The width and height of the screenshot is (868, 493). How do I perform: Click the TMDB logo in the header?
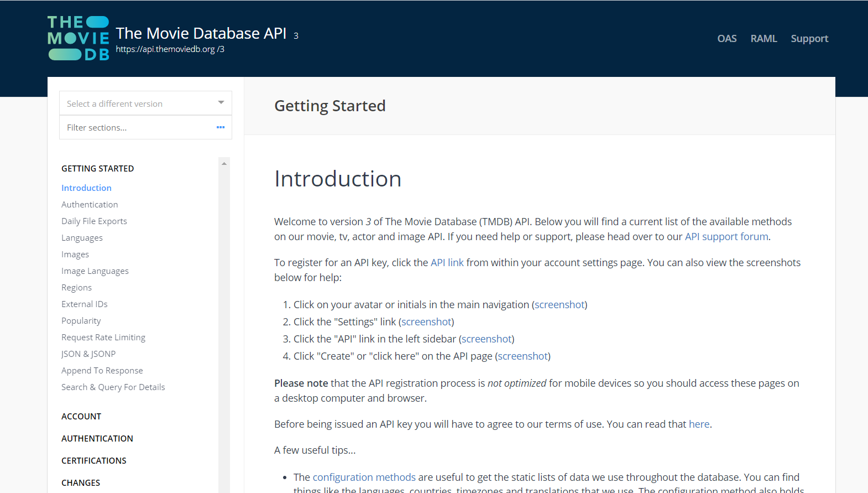click(x=79, y=38)
